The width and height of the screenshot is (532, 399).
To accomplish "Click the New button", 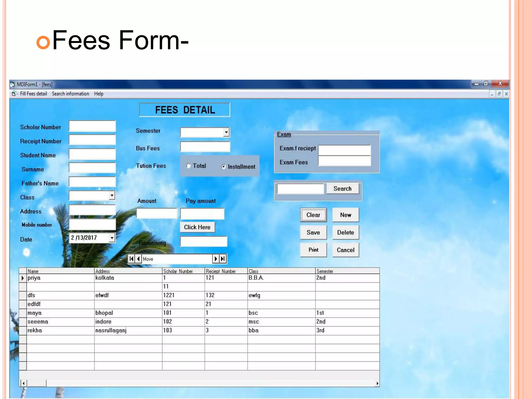I will pyautogui.click(x=346, y=215).
